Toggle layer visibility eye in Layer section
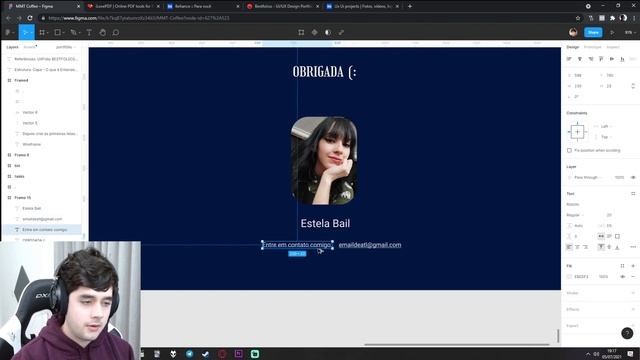 pyautogui.click(x=633, y=178)
